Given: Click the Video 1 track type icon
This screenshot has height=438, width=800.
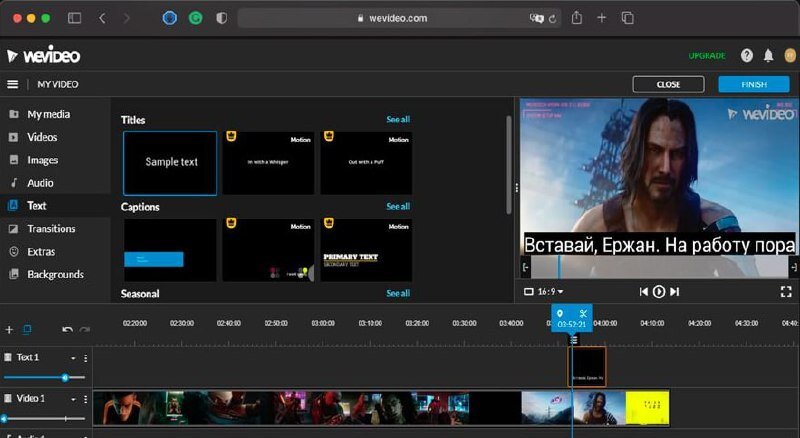Looking at the screenshot, I should click(x=8, y=398).
